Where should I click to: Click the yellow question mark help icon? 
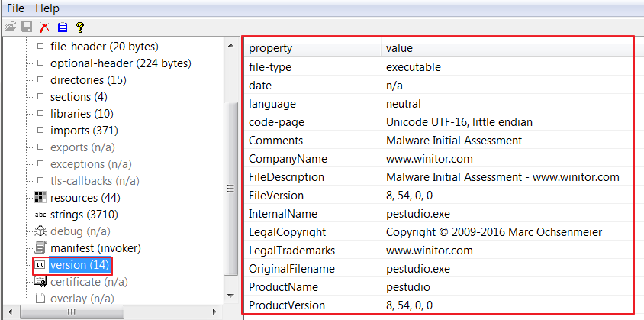pos(80,27)
